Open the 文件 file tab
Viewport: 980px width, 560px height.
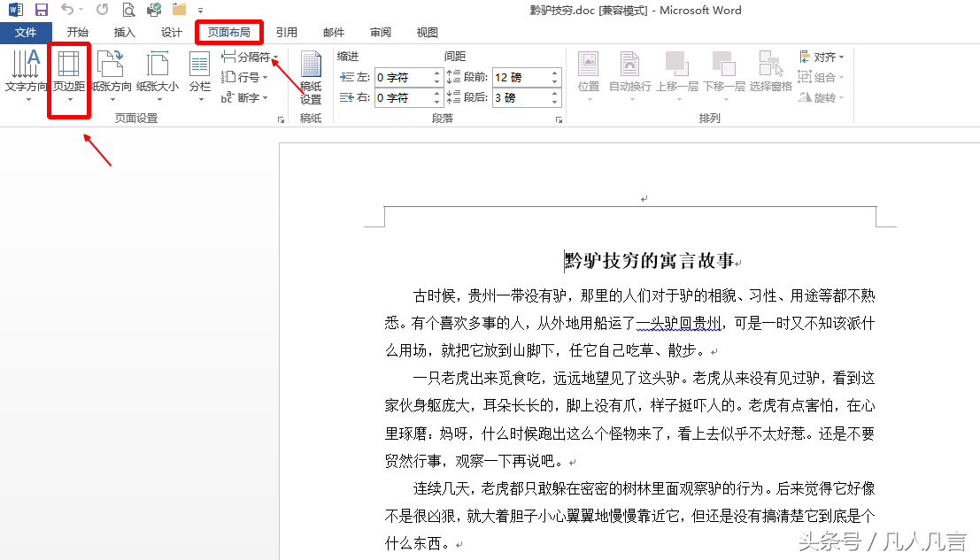pyautogui.click(x=26, y=33)
